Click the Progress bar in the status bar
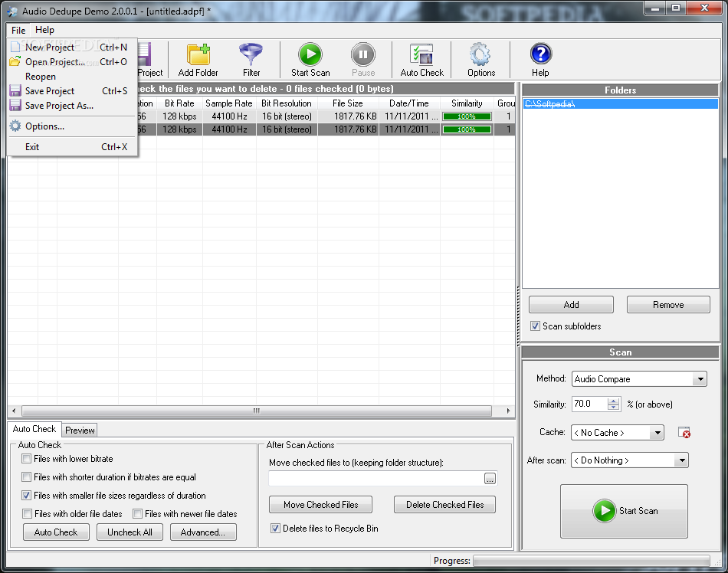Image resolution: width=728 pixels, height=573 pixels. point(591,561)
